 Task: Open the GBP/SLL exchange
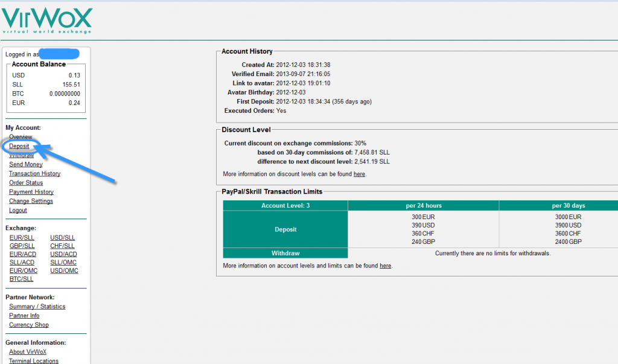coord(22,246)
